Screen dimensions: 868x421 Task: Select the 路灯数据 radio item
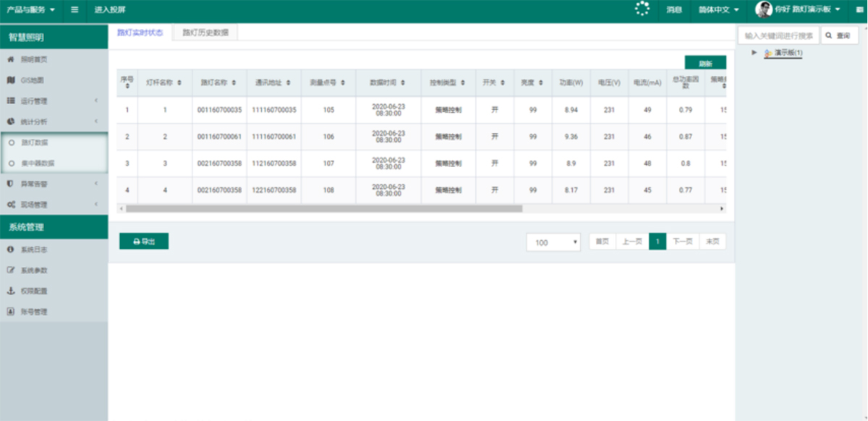tap(12, 143)
